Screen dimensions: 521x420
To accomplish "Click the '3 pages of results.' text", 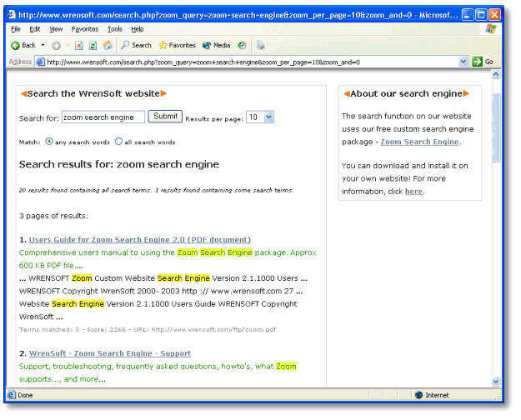I will (x=53, y=216).
